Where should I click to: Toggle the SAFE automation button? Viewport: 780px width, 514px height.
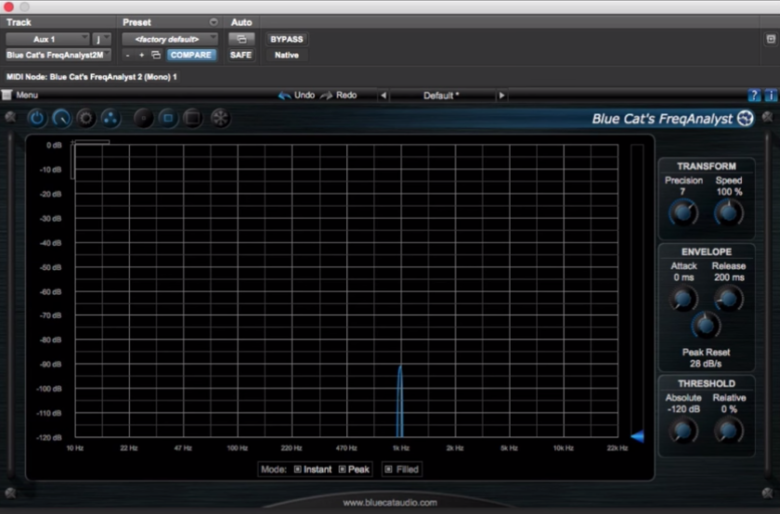click(241, 55)
